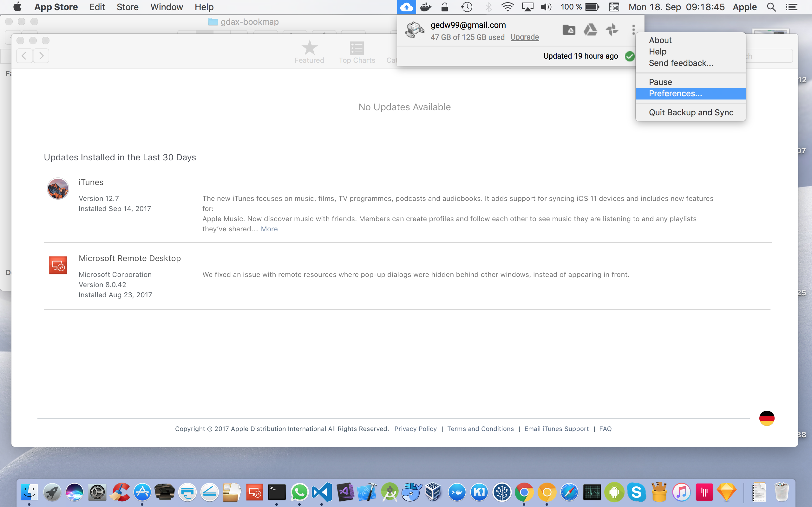Click the three-dot settings menu icon
This screenshot has width=812, height=507.
pyautogui.click(x=633, y=30)
